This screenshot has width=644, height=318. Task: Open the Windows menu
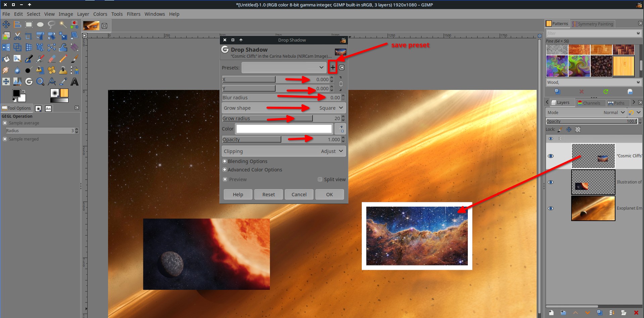tap(155, 14)
